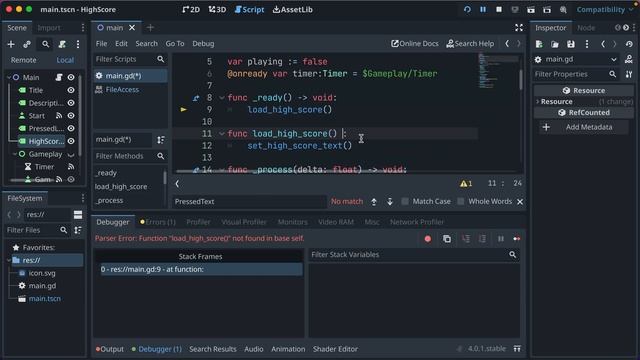Instantiate a child scene via link icon

(x=27, y=44)
